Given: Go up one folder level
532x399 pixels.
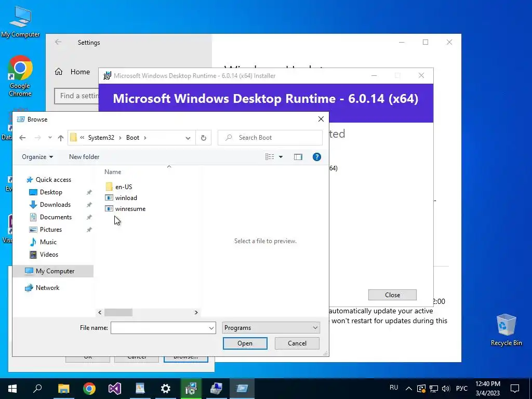Looking at the screenshot, I should (61, 137).
